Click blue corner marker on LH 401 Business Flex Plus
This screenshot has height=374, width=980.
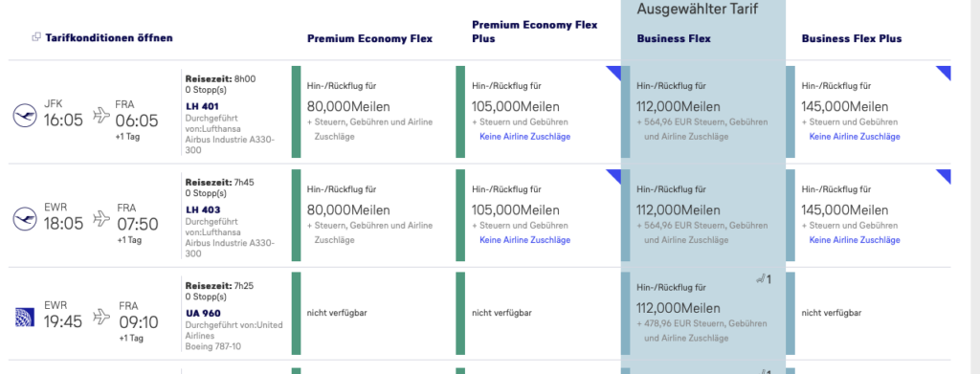943,73
